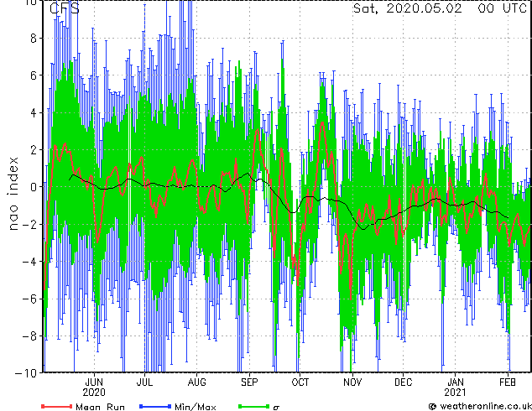Click the y-axis value -10
532x411 pixels.
point(25,373)
